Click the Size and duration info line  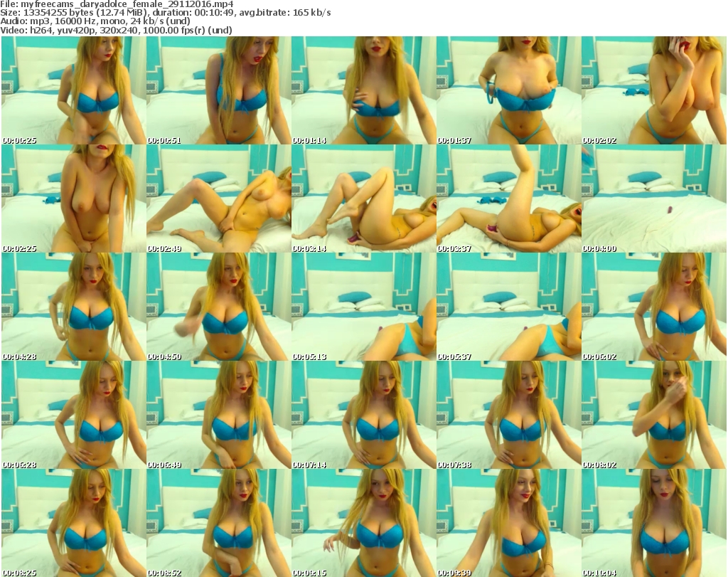pos(166,13)
